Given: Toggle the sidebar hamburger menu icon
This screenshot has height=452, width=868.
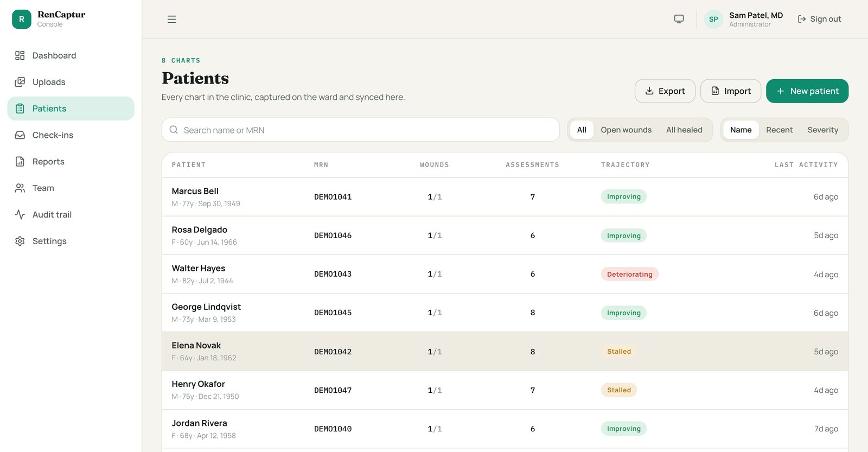Looking at the screenshot, I should pyautogui.click(x=171, y=20).
